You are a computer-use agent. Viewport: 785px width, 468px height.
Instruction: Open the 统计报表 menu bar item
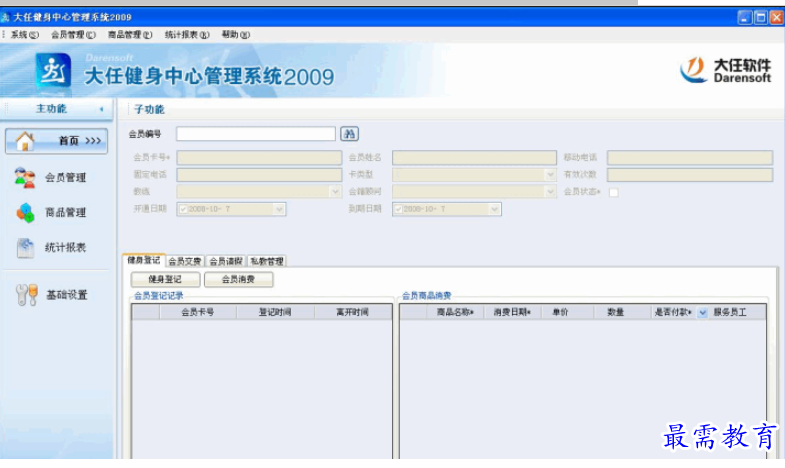pos(187,35)
